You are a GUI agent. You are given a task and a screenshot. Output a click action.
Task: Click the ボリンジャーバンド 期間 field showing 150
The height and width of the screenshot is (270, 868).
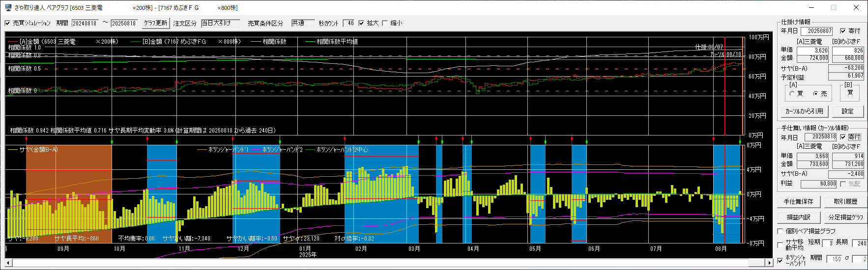[834, 259]
